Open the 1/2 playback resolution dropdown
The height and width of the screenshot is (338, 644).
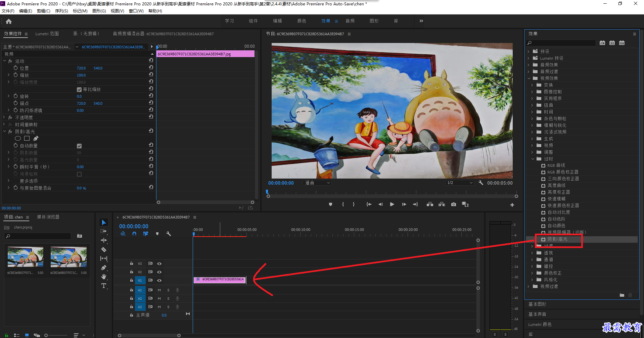pos(460,183)
